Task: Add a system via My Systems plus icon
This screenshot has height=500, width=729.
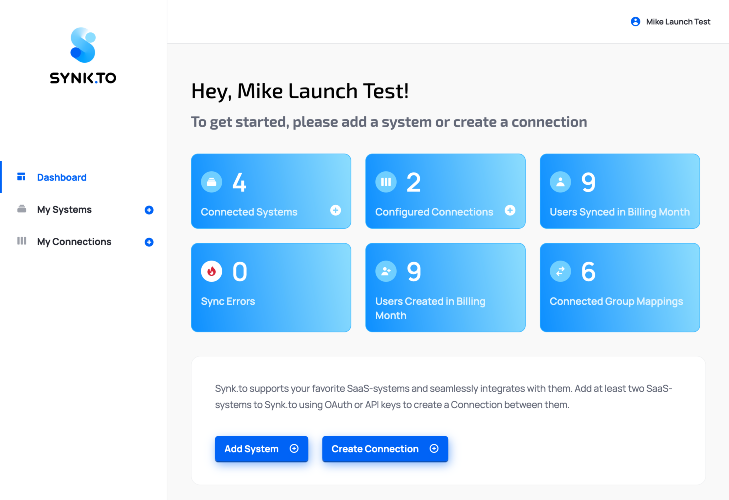Action: point(149,210)
